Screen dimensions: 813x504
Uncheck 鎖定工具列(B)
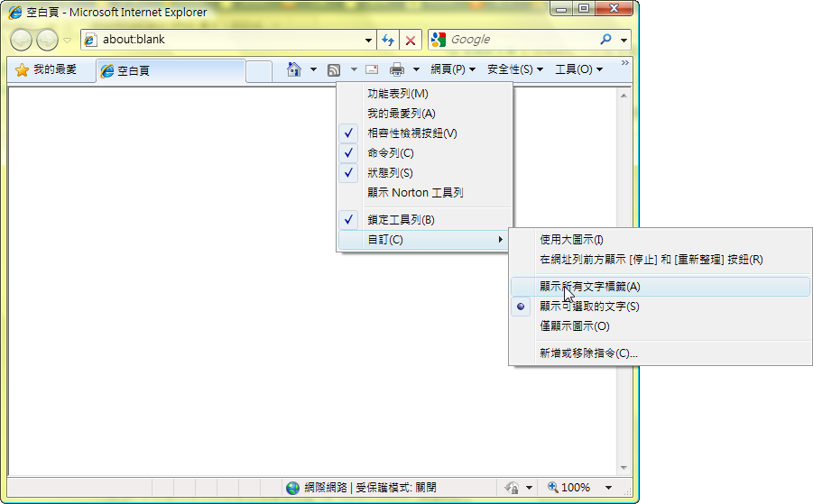424,220
